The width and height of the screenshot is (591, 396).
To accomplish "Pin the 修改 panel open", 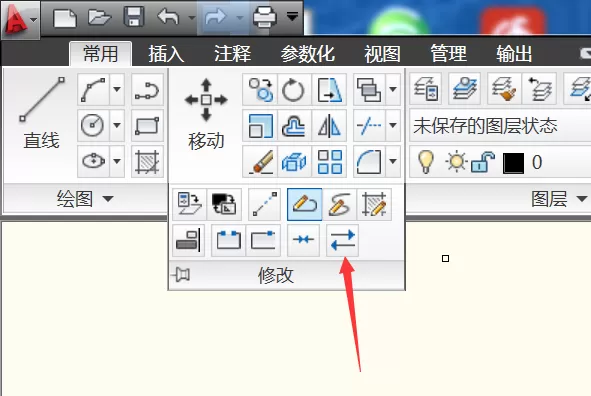I will (x=181, y=275).
